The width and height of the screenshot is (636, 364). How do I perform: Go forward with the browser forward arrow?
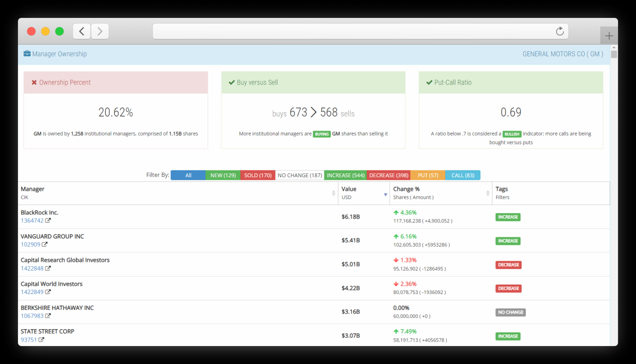point(100,31)
